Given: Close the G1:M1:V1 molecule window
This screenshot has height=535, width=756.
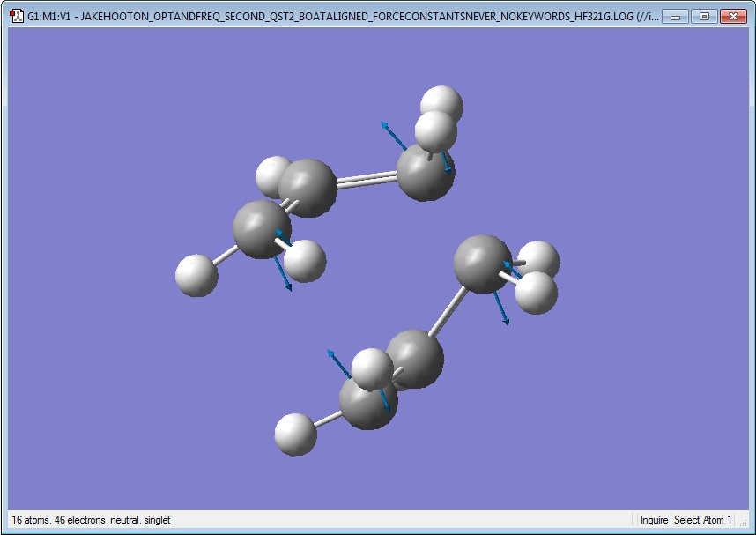Looking at the screenshot, I should pos(733,17).
